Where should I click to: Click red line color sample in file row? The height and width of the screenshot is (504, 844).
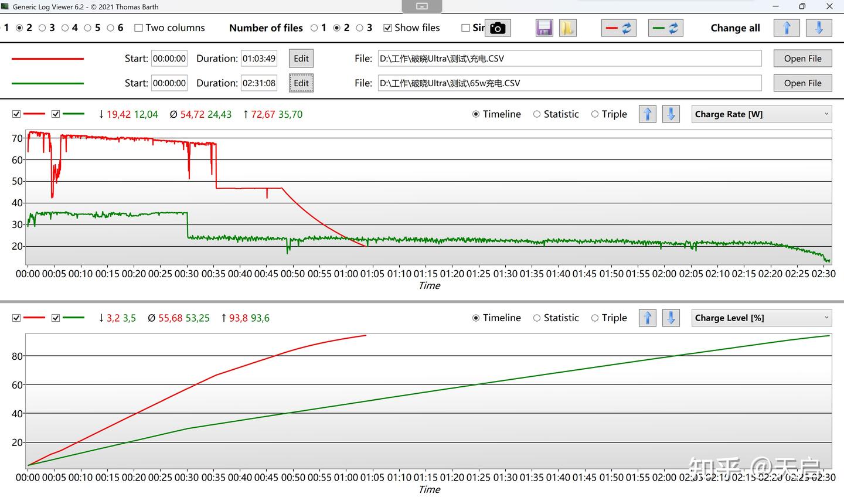47,59
